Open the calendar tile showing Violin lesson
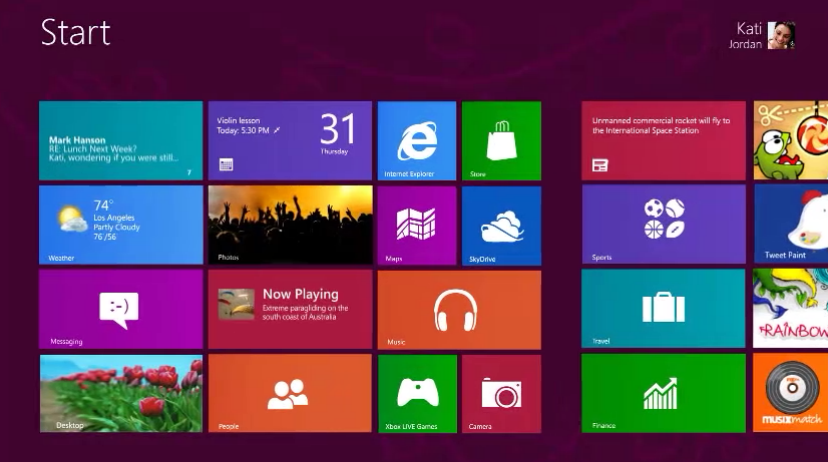 289,141
